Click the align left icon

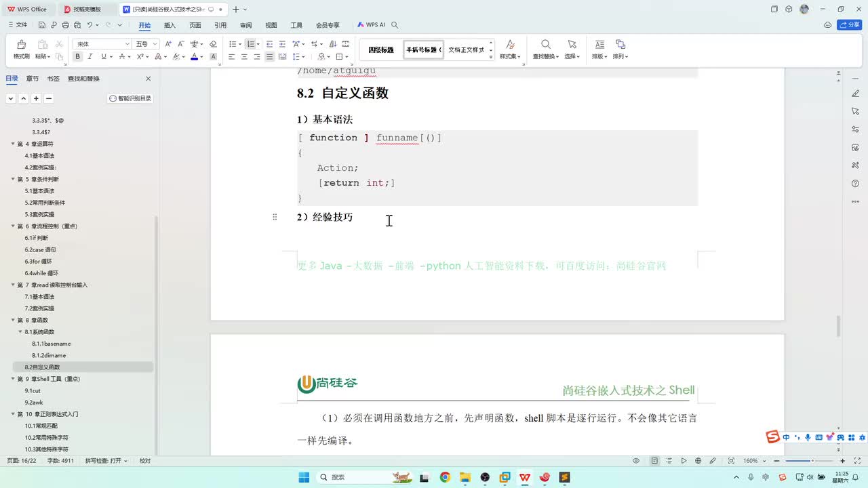point(231,57)
